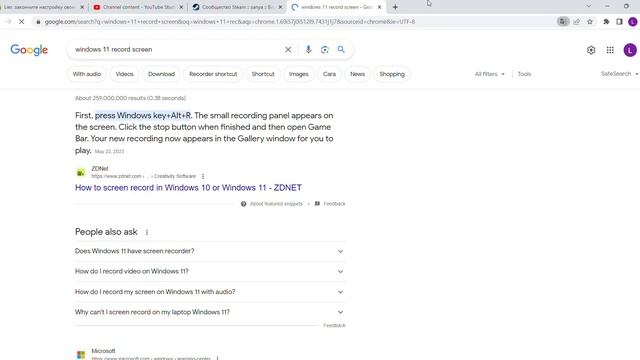Open a new browser tab
The height and width of the screenshot is (360, 640).
(x=395, y=7)
